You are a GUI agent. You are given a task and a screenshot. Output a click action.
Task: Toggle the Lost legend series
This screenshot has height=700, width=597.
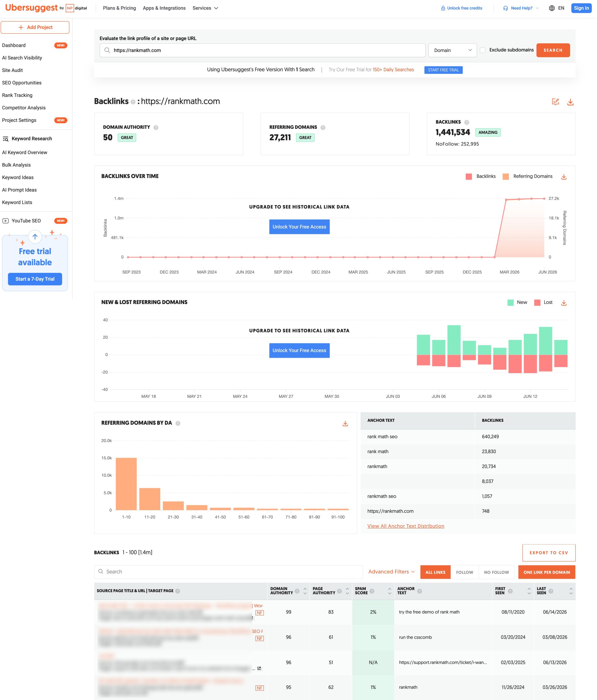click(543, 302)
